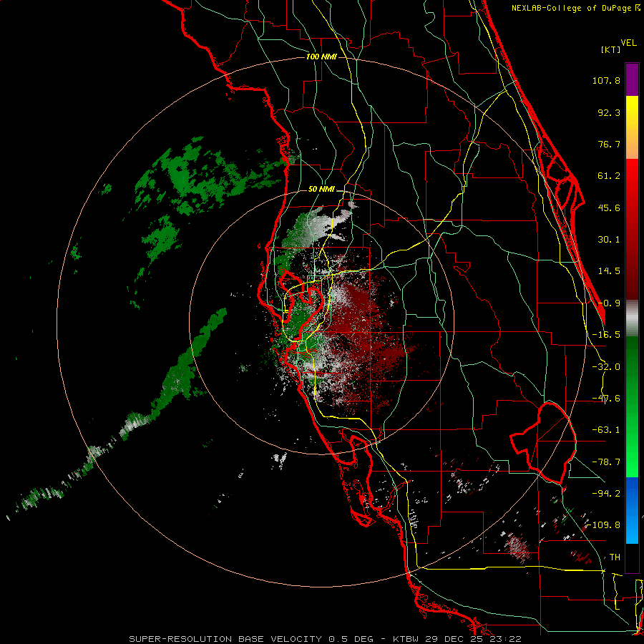Pick the yellow-orange segment of the color bar
The height and width of the screenshot is (644, 644).
pyautogui.click(x=632, y=127)
